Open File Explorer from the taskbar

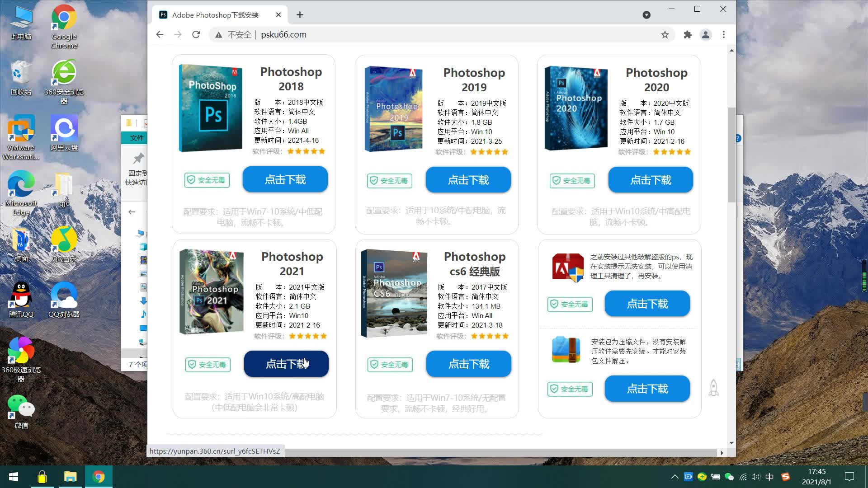tap(70, 477)
